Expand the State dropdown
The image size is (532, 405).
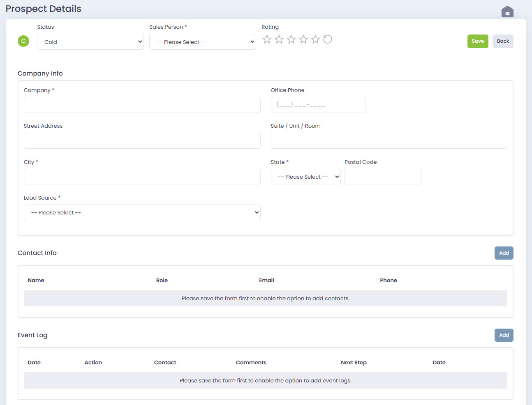(305, 177)
